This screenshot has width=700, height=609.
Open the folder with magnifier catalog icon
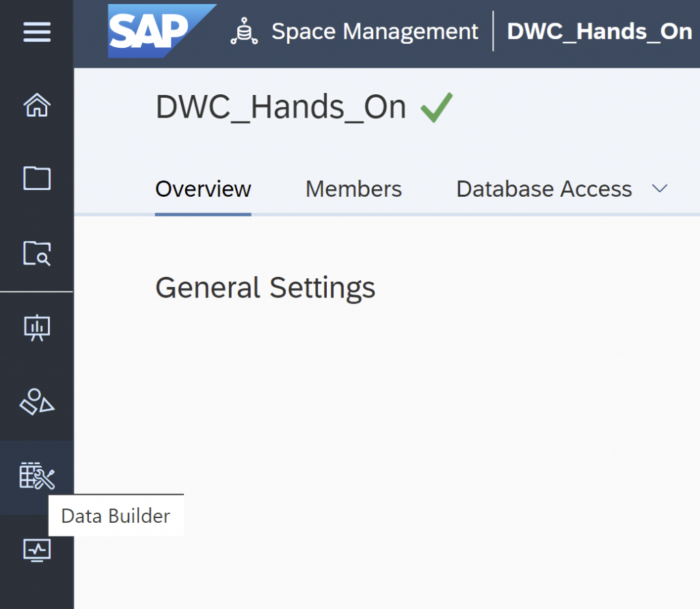coord(37,253)
